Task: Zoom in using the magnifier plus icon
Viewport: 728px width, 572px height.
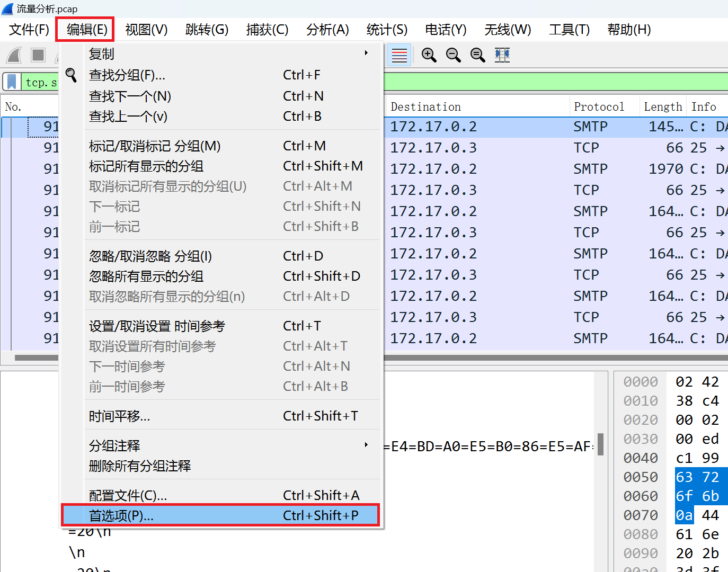Action: (429, 55)
